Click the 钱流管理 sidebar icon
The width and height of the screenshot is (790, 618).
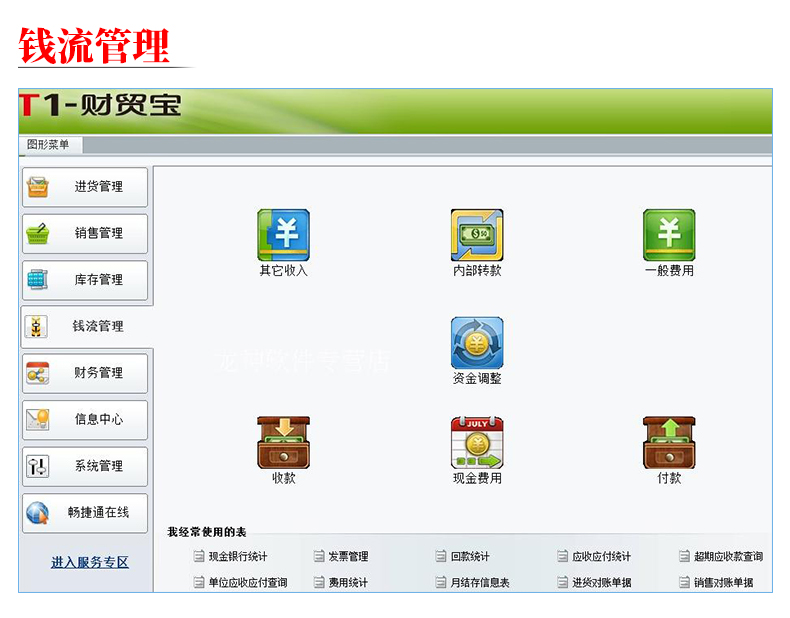tap(36, 326)
